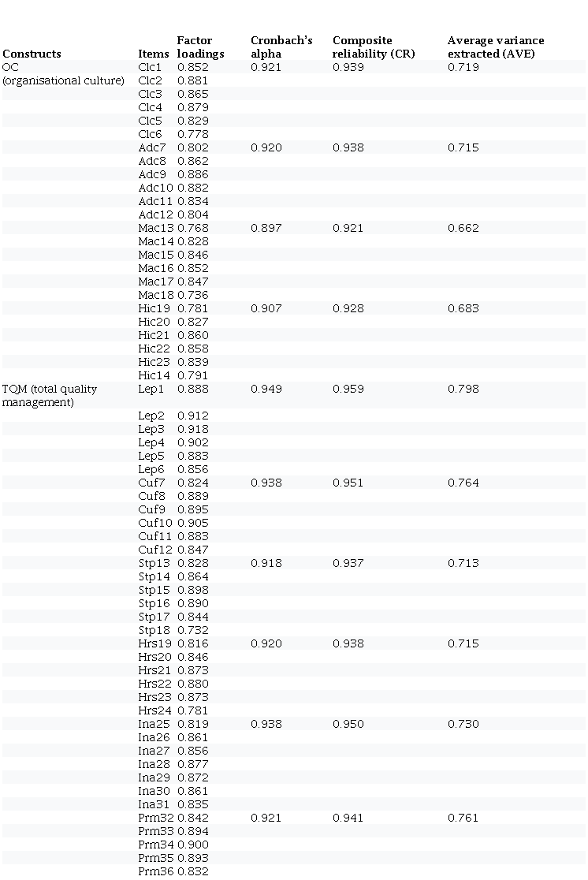Screen dimensions: 588x880
Task: Click the Average variance extracted (AVE) header
Action: (x=496, y=47)
